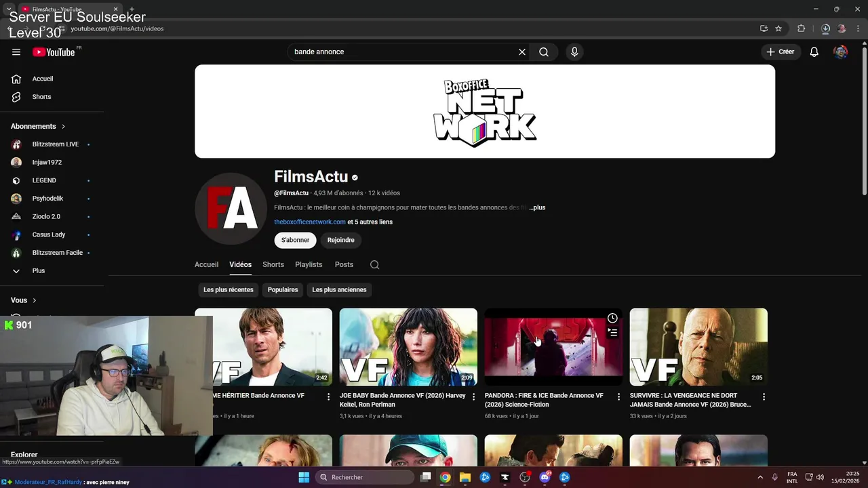The image size is (868, 488).
Task: Start voice search with the microphone
Action: 574,52
